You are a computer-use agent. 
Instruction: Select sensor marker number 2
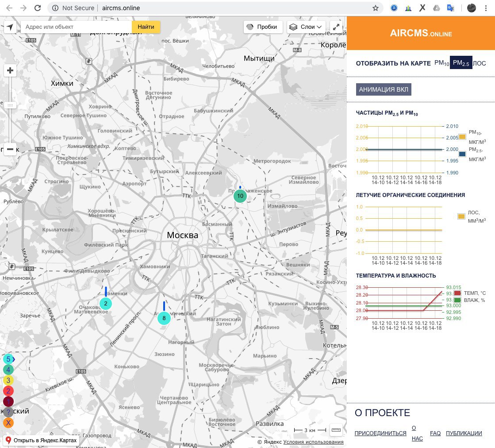pos(106,304)
